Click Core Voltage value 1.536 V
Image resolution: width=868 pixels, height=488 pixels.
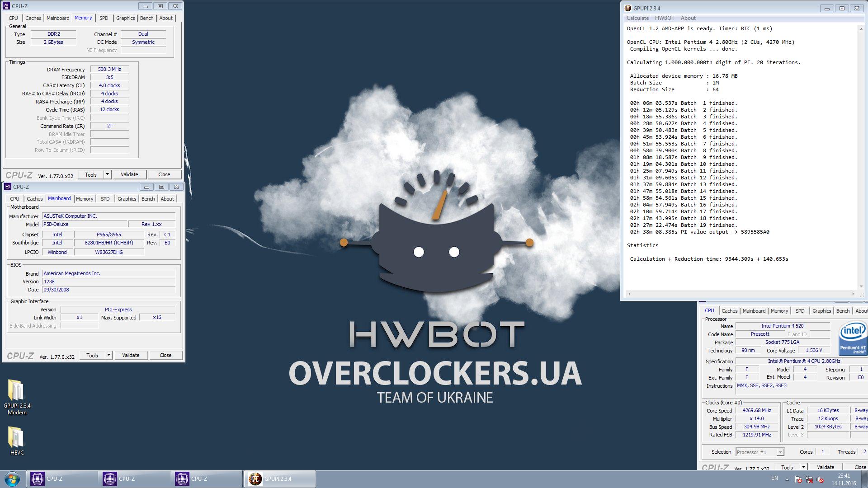click(814, 350)
